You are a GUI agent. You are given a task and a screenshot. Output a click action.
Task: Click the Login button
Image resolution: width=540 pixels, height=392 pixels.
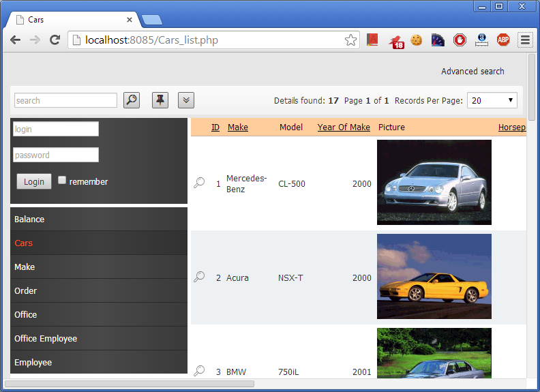[x=34, y=181]
